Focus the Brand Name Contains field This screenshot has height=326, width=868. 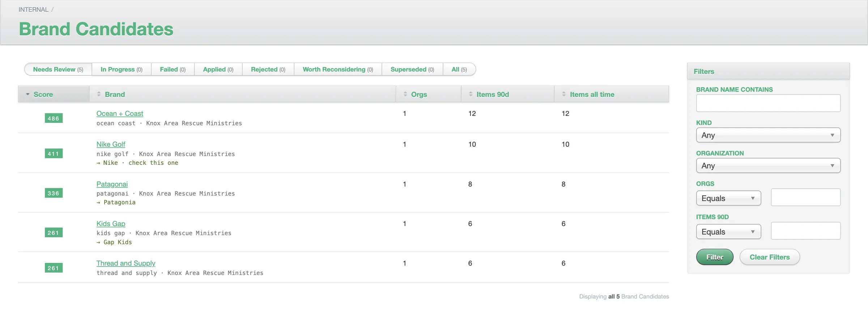[768, 103]
